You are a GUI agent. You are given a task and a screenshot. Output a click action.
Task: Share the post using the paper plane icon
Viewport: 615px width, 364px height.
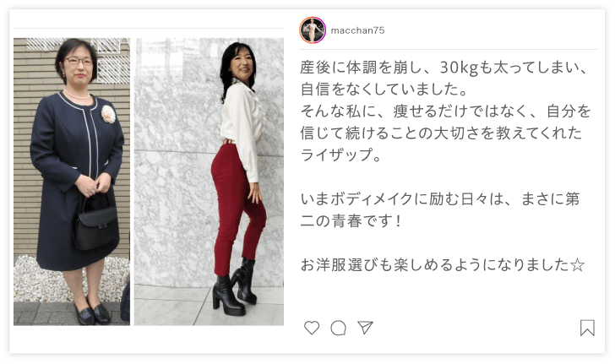click(x=365, y=327)
